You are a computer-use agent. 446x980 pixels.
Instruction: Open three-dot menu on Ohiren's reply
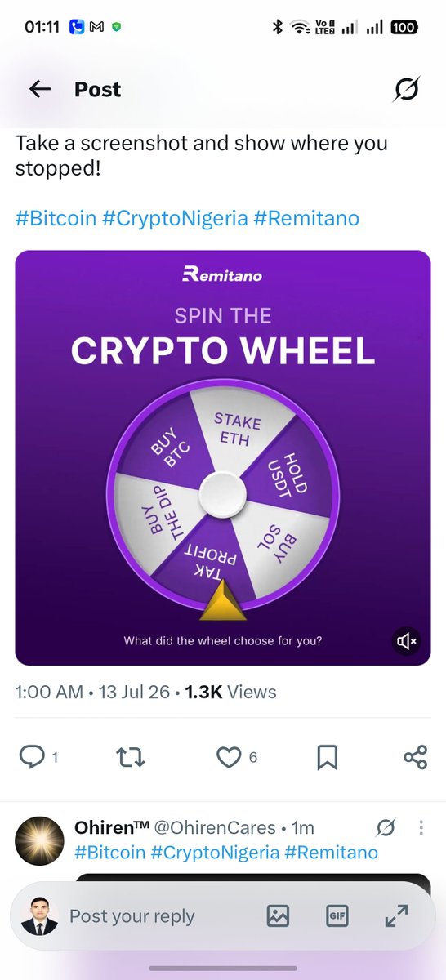(x=421, y=828)
